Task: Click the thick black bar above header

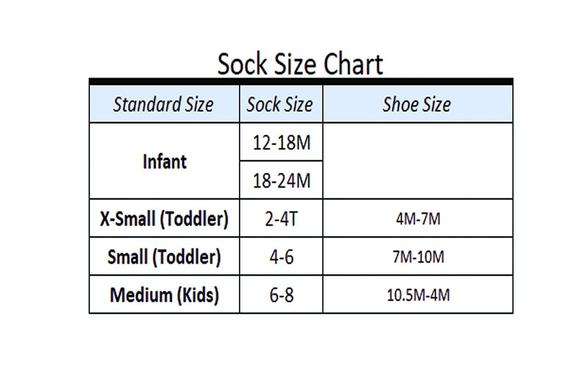Action: pos(301,81)
